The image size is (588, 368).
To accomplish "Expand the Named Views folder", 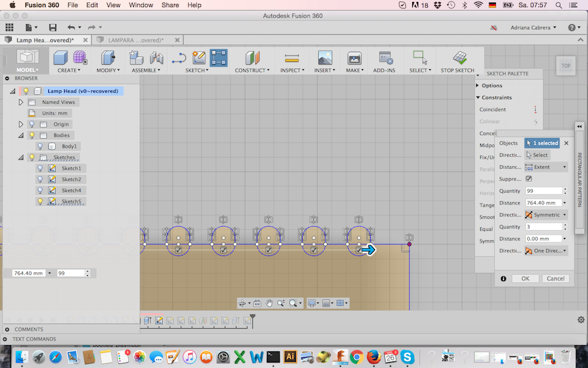I will coord(21,102).
